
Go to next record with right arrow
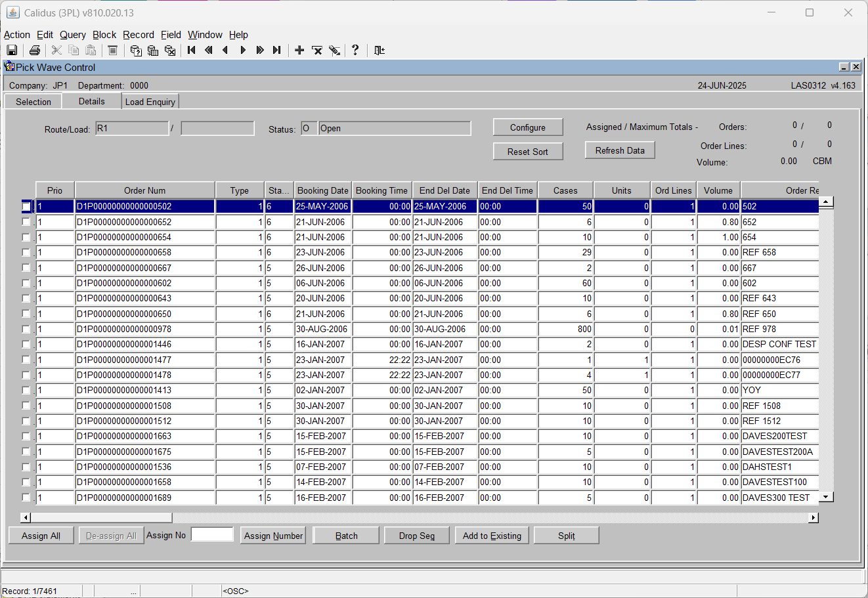243,51
